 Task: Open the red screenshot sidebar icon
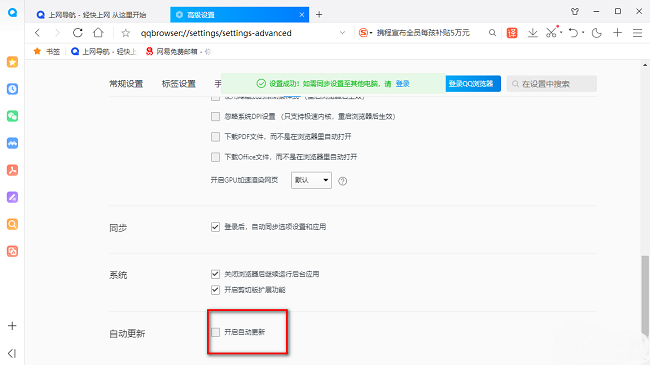[x=12, y=251]
